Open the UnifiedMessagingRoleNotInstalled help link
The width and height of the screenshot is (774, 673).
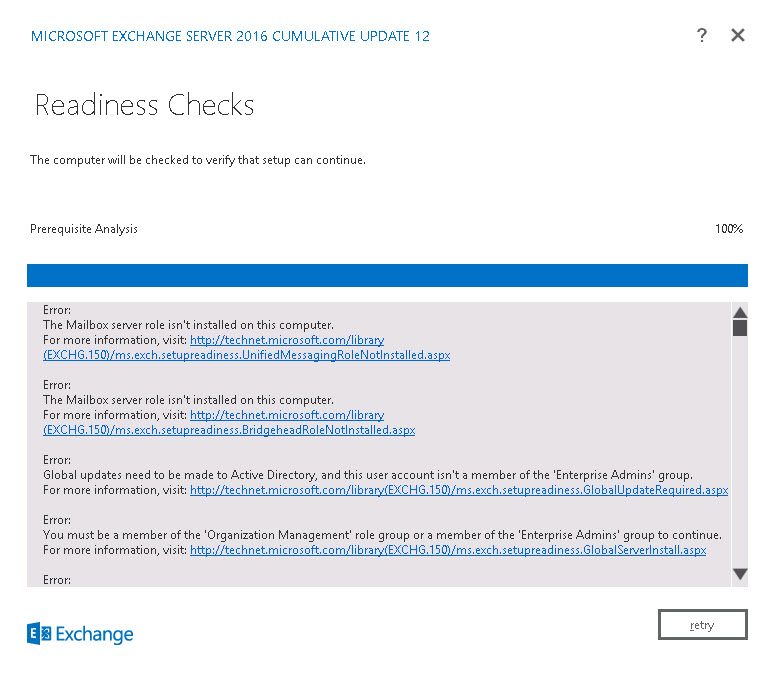pos(246,355)
